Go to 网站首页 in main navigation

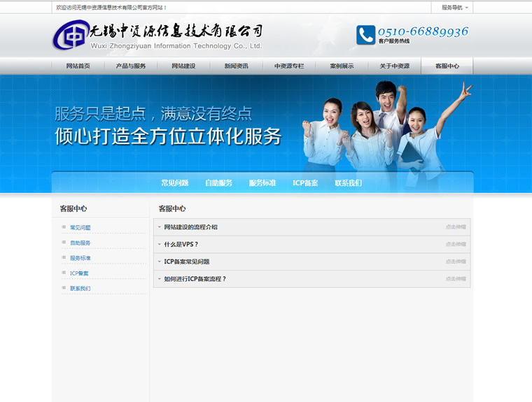(x=78, y=66)
